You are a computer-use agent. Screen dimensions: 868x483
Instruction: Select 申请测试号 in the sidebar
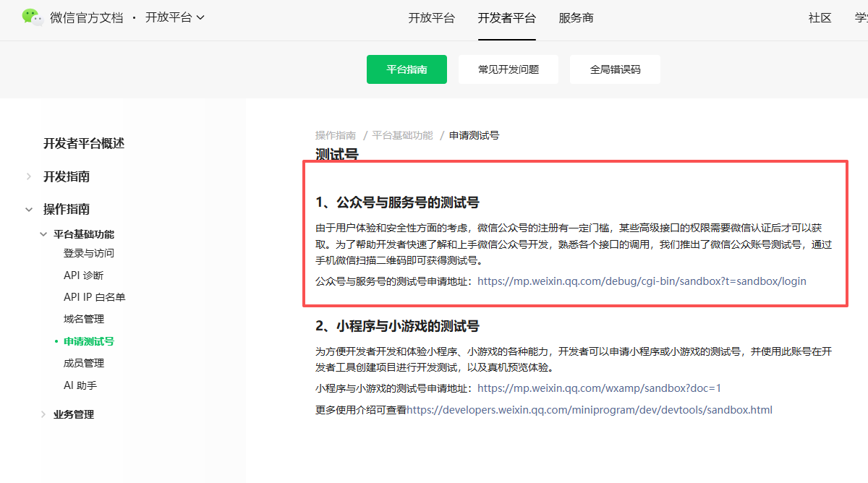tap(89, 341)
